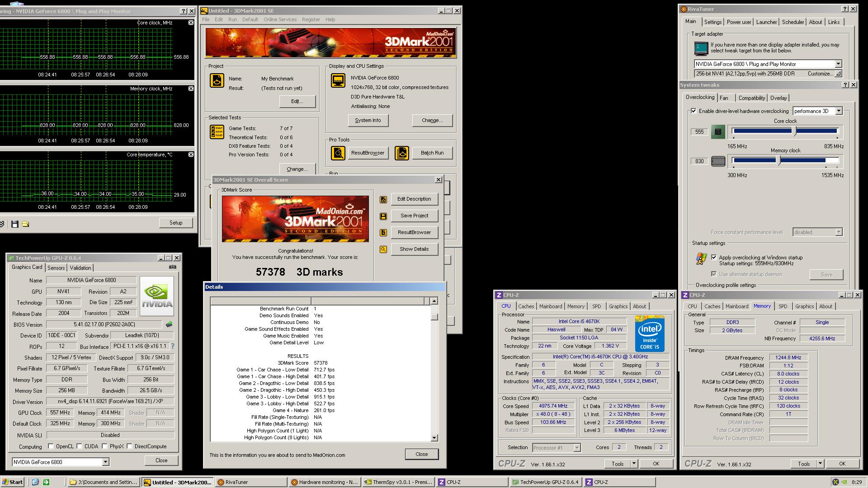
Task: Open the GPU-Z graphics card selector dropdown
Action: pos(105,462)
